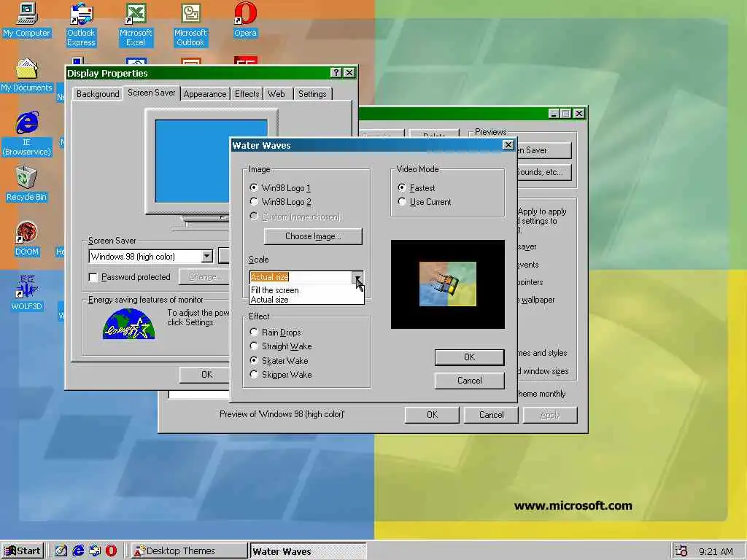The width and height of the screenshot is (747, 560).
Task: Enable Password protected checkbox
Action: click(93, 277)
